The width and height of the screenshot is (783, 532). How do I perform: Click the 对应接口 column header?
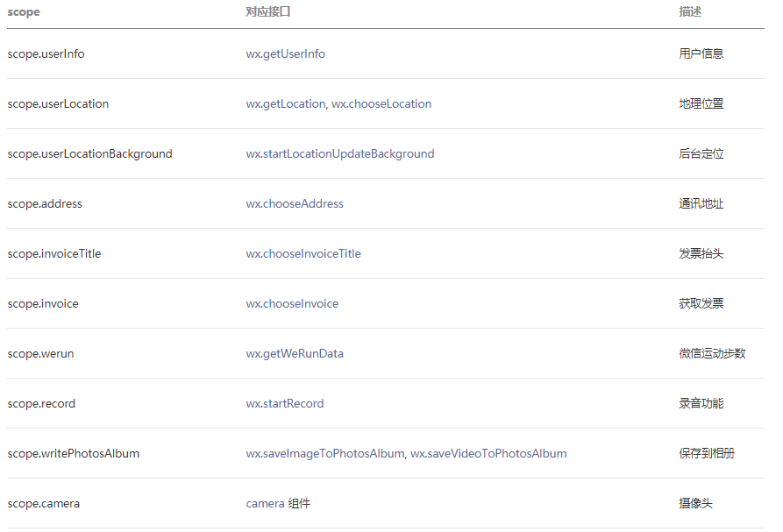point(268,12)
